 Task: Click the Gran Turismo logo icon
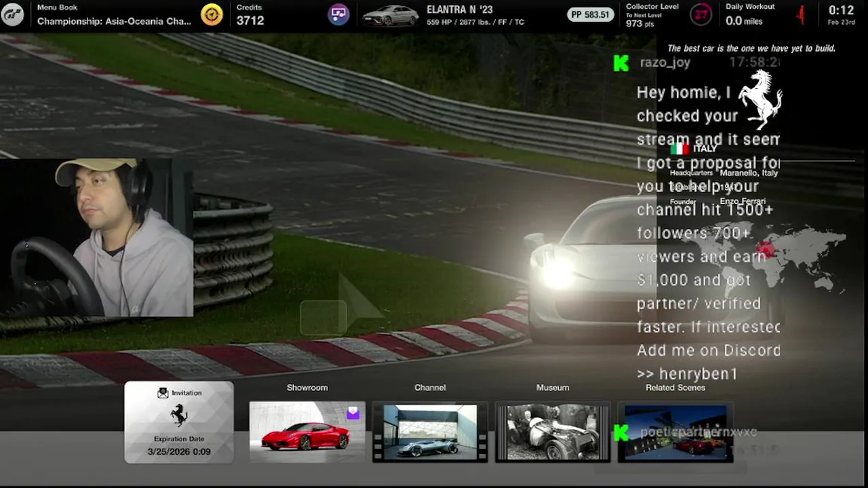pos(13,14)
